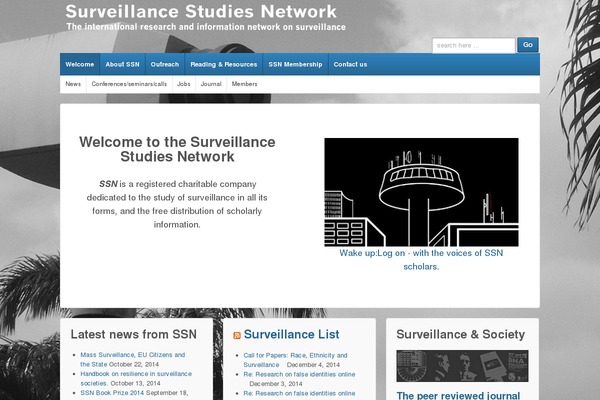
Task: Open the Welcome menu item
Action: 80,64
